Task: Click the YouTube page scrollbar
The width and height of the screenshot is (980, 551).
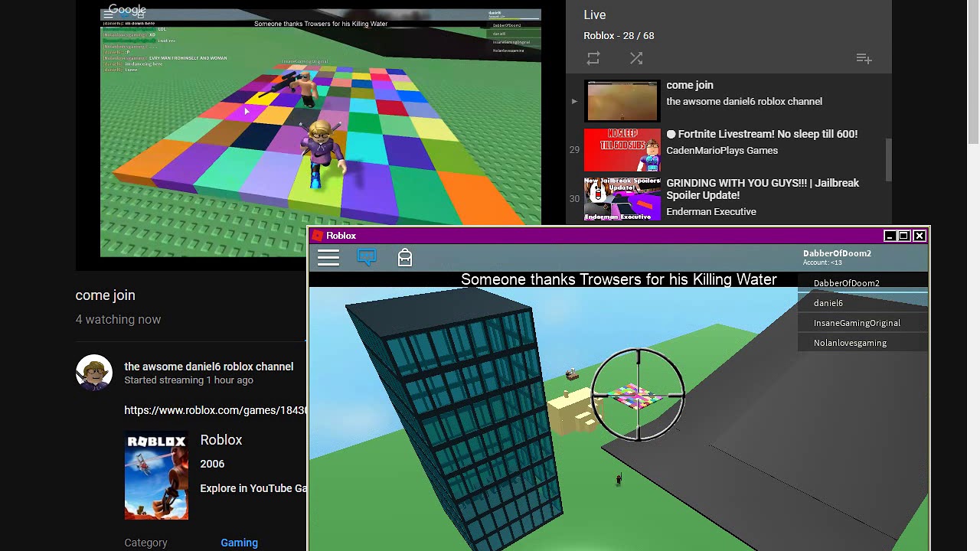Action: (x=973, y=73)
